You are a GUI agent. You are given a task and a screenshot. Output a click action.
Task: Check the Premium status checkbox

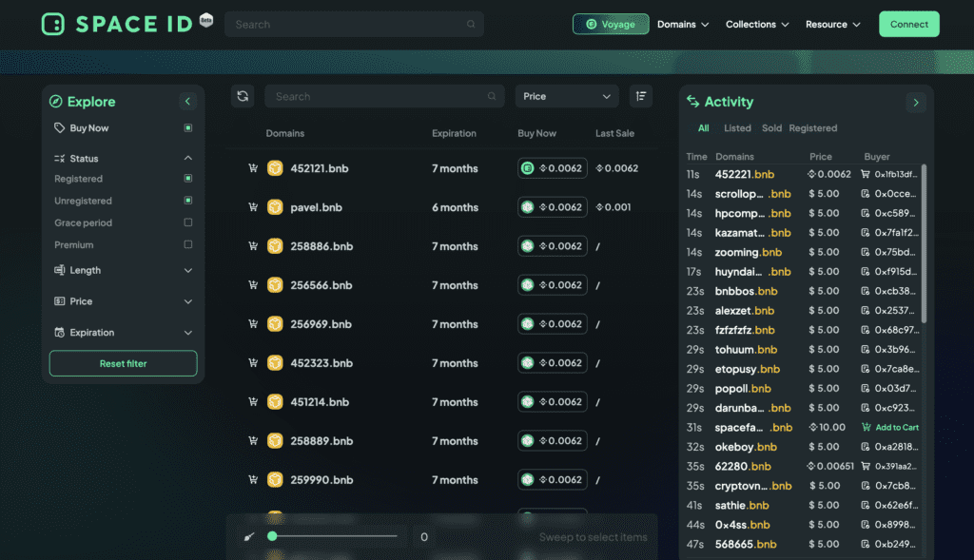[x=187, y=244]
